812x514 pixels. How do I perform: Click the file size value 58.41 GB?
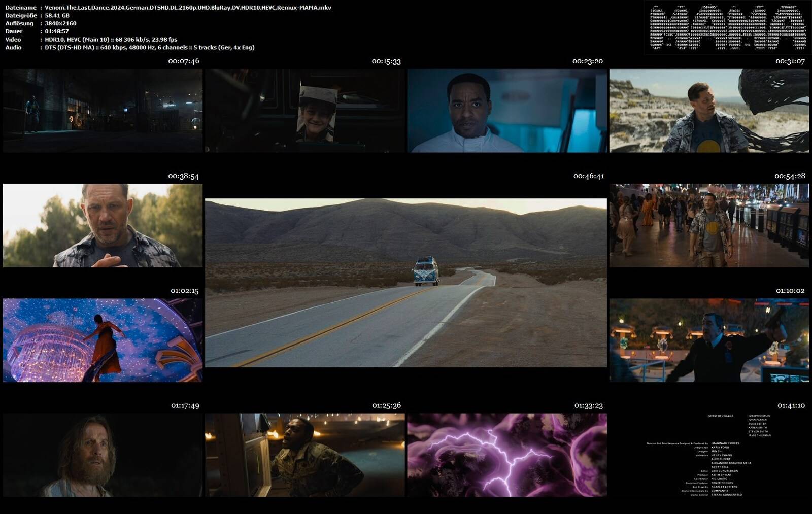pyautogui.click(x=57, y=16)
